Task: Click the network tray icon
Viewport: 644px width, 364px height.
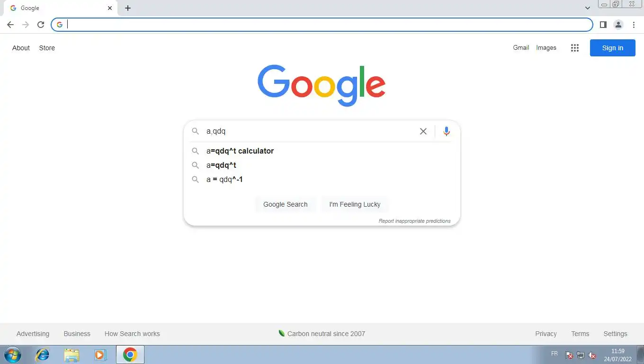Action: 581,355
